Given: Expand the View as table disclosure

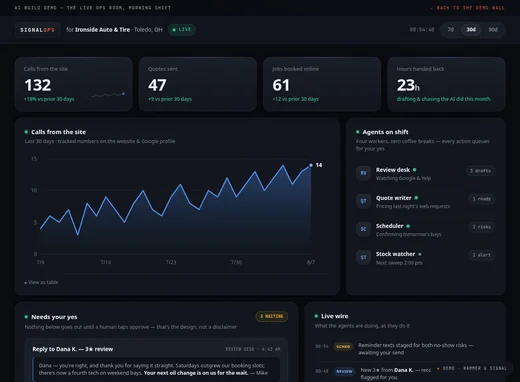Looking at the screenshot, I should (41, 282).
